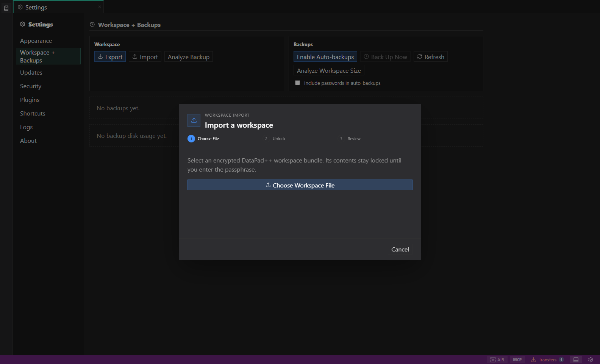Screen dimensions: 600x364
Task: Click Enable Auto-backups button
Action: click(325, 57)
